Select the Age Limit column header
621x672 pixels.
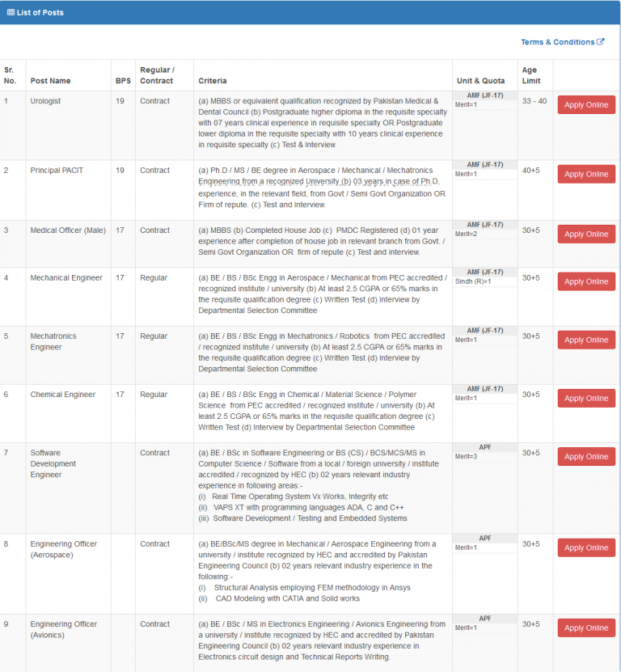click(531, 75)
